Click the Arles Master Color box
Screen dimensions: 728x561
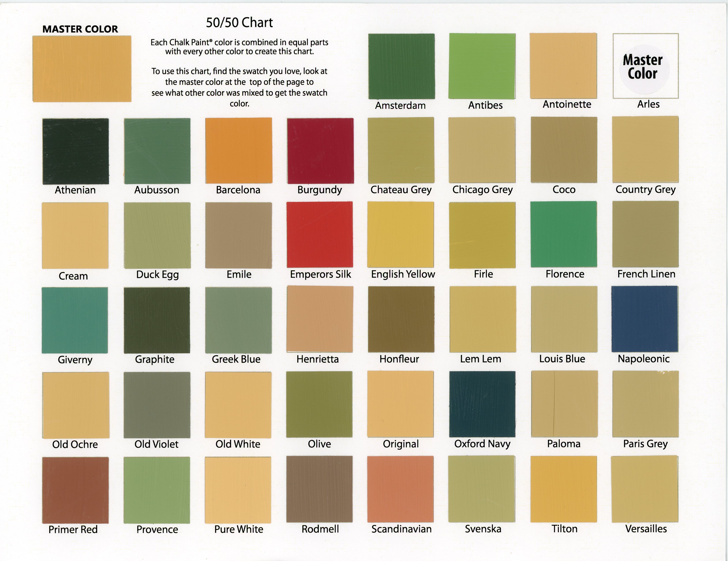(x=646, y=66)
